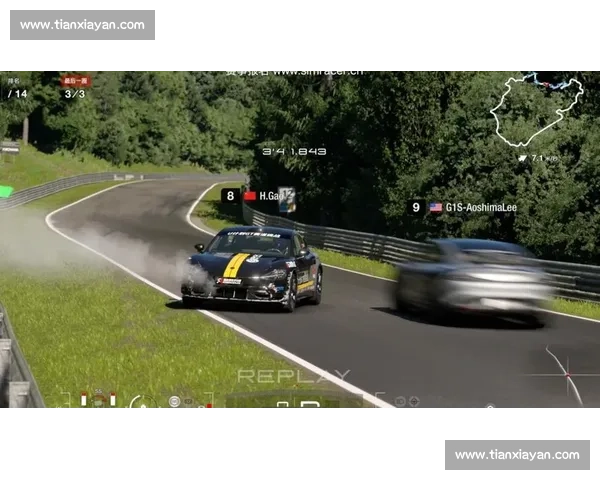Click the lap time 3'4 1.843

tap(294, 151)
